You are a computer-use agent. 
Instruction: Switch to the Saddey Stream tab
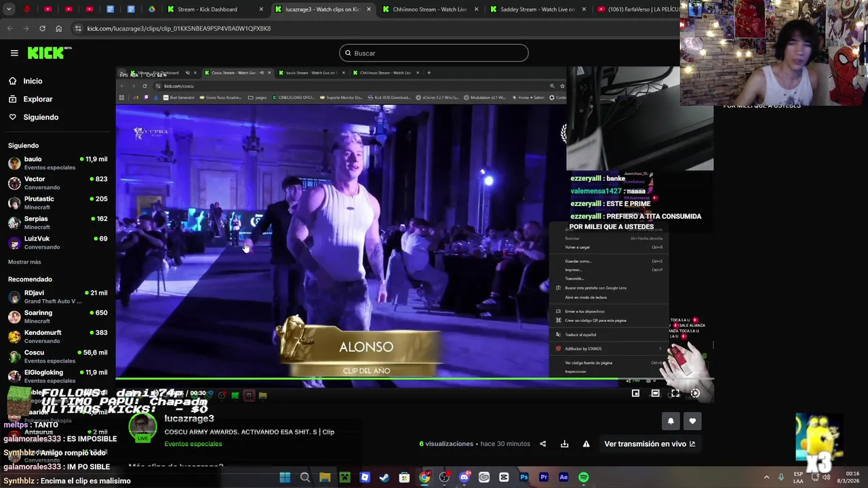(538, 9)
